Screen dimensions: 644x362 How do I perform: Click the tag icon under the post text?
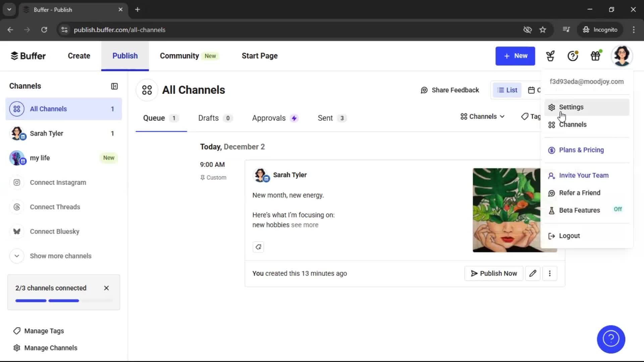[258, 247]
